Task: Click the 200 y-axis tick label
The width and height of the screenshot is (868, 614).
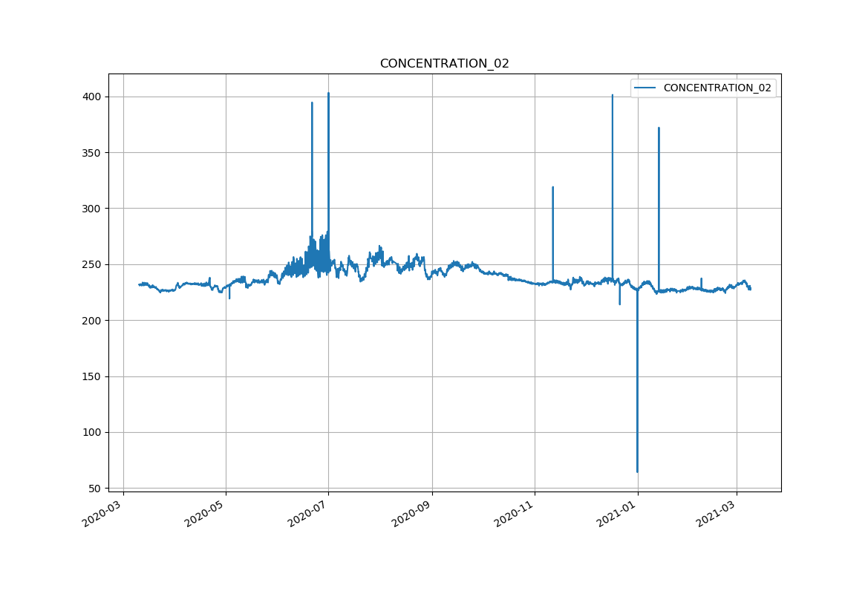Action: tap(92, 321)
